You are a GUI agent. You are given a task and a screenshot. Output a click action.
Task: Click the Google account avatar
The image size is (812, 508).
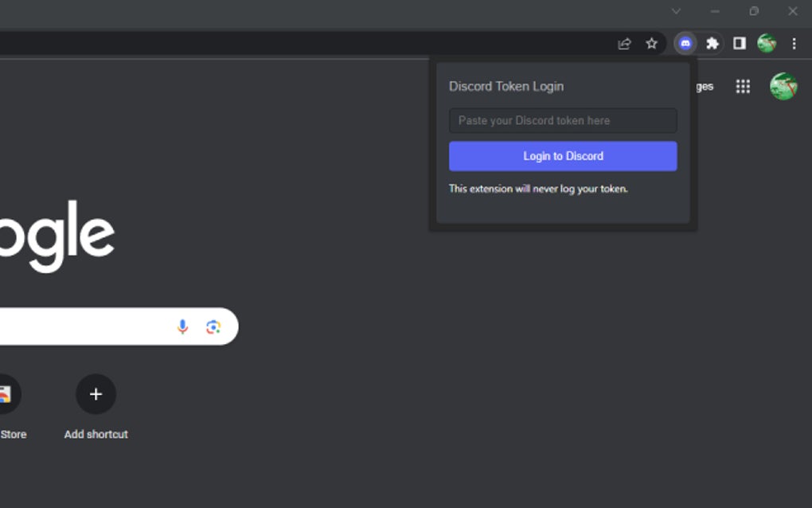783,87
